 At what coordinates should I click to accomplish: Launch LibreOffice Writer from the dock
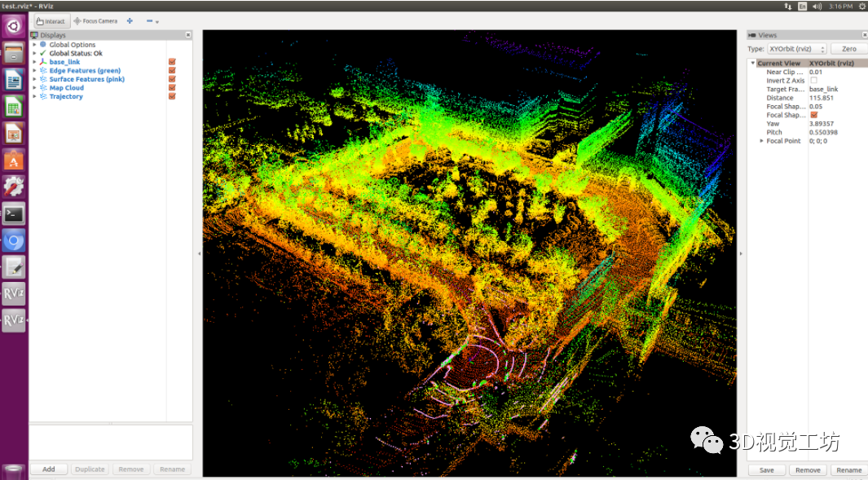(x=13, y=81)
